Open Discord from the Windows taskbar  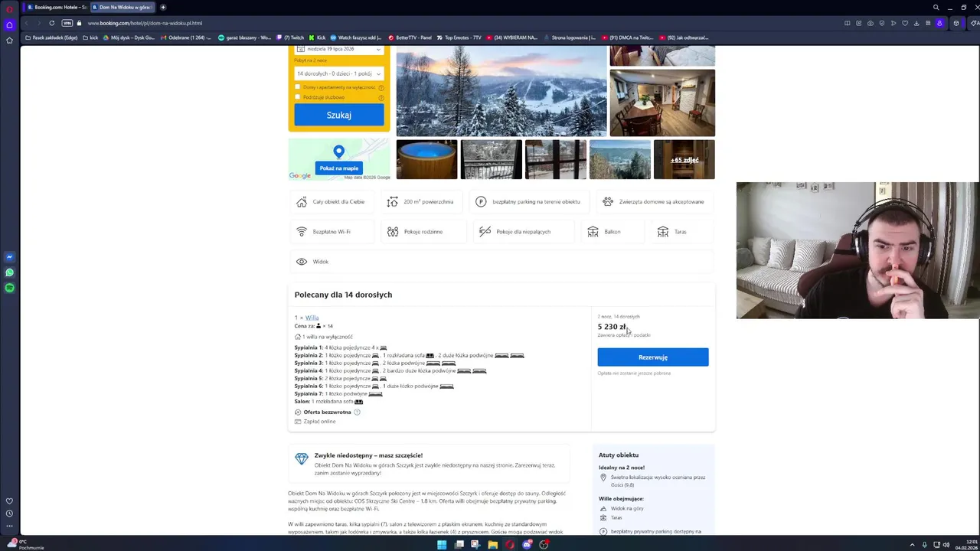tap(527, 545)
